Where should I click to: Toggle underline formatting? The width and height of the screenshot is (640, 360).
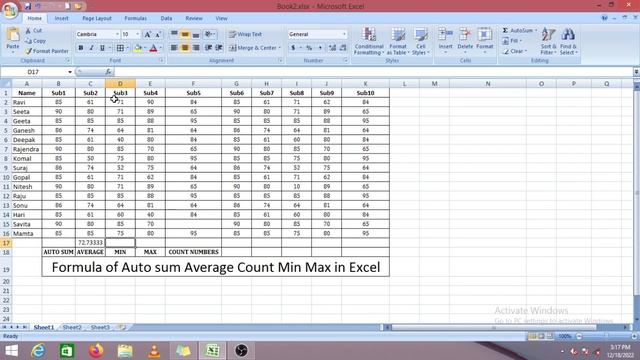pos(102,48)
